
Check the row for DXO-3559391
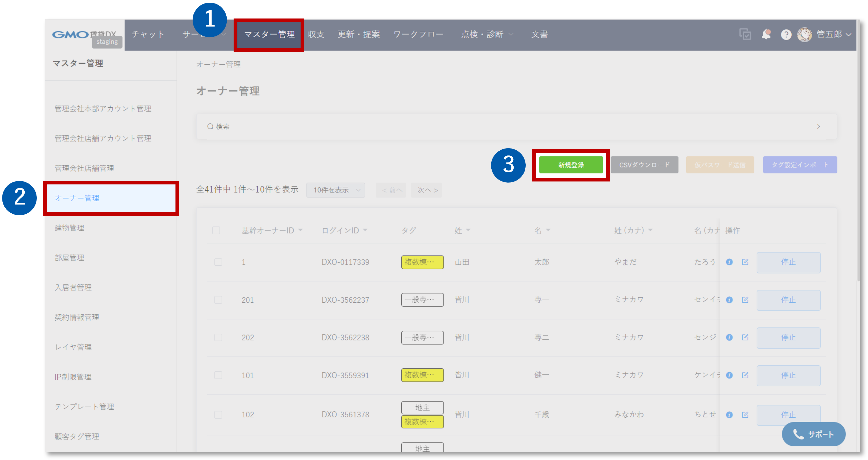(218, 375)
